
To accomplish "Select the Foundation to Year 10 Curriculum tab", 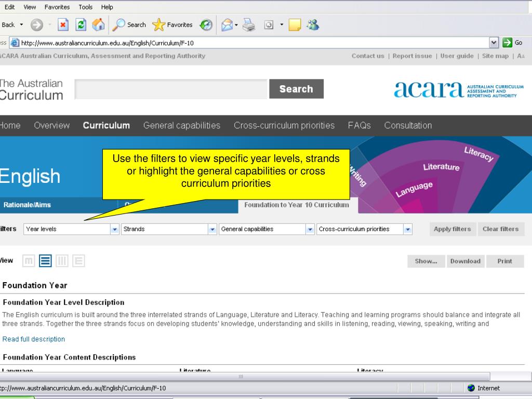I will [x=297, y=205].
